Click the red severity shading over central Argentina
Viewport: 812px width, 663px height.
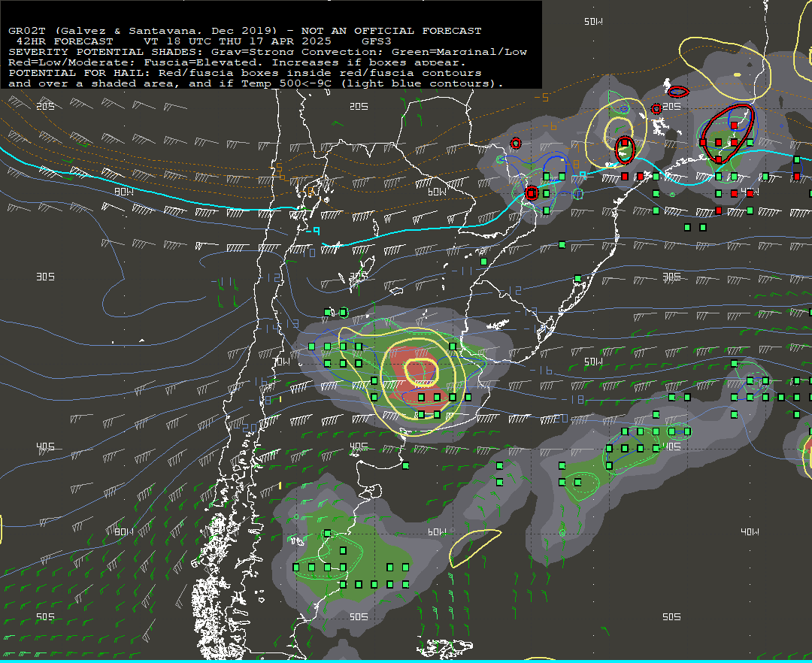(420, 380)
